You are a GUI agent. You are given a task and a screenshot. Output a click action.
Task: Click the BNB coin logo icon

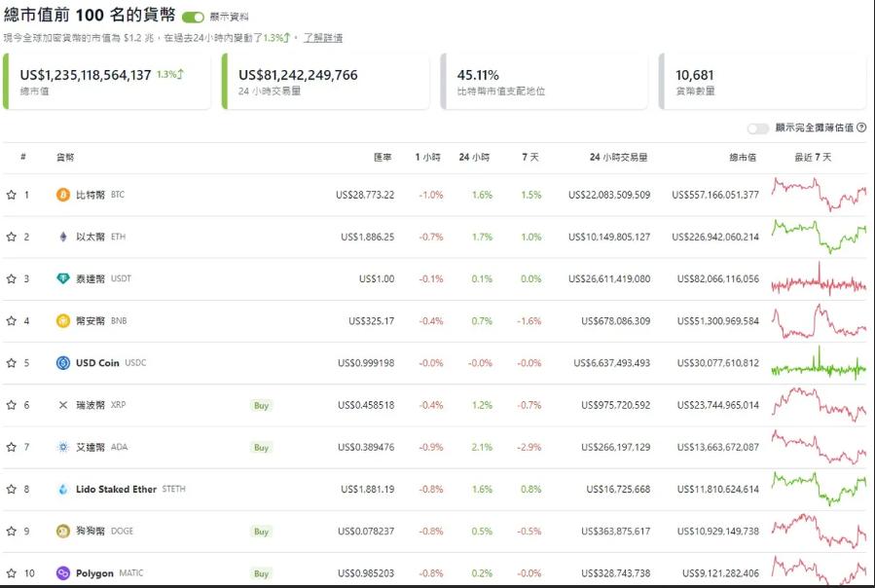[x=63, y=320]
